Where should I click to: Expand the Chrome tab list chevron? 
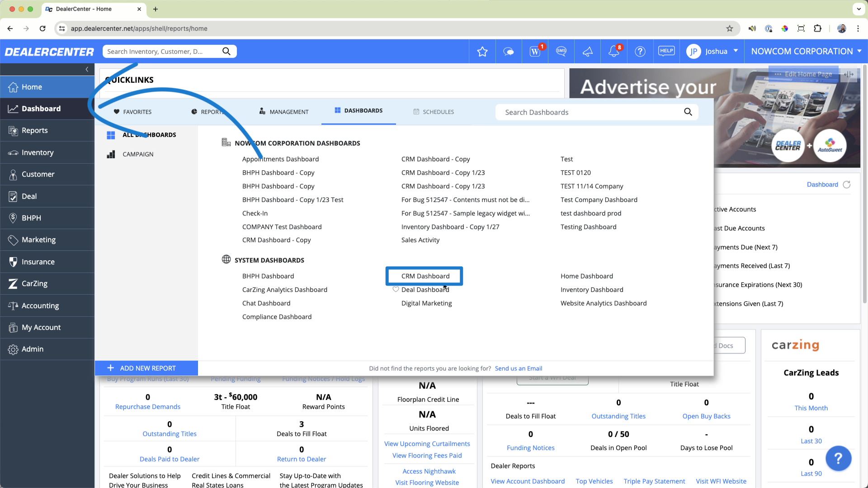pos(858,9)
